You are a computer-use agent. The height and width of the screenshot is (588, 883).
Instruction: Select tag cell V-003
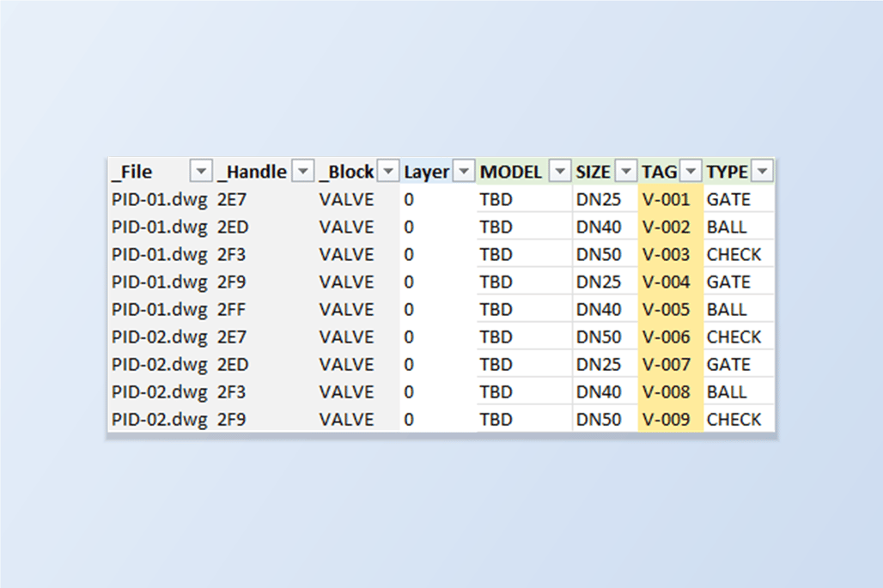(x=671, y=254)
